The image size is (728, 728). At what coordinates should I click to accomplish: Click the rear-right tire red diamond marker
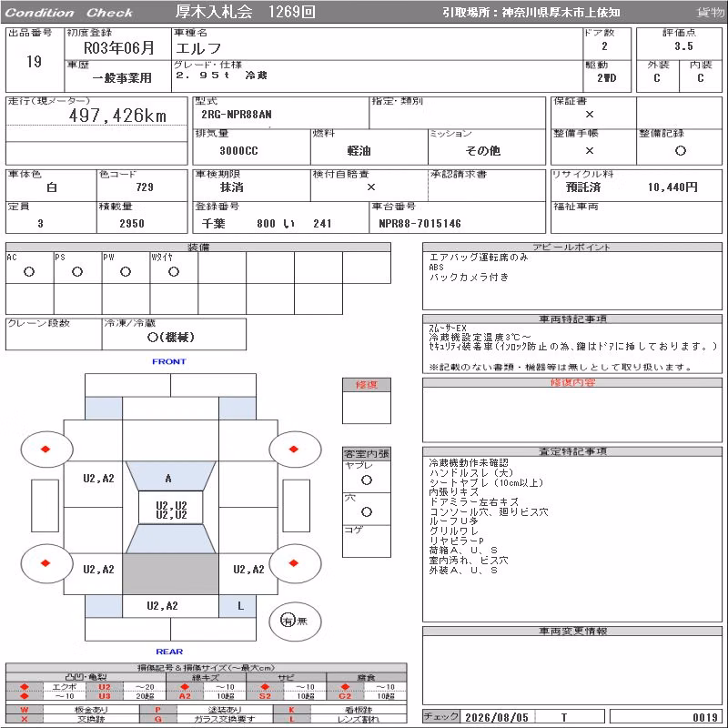(x=293, y=563)
